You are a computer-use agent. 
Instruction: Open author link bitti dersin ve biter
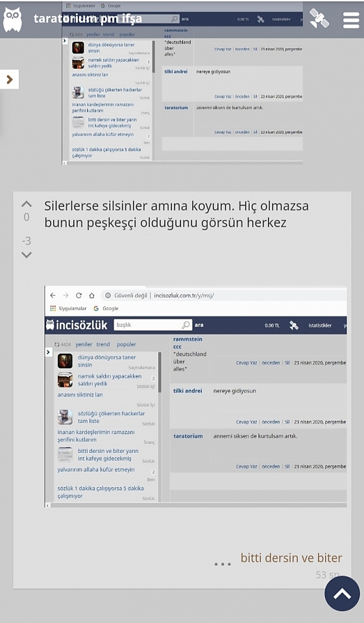pos(291,557)
